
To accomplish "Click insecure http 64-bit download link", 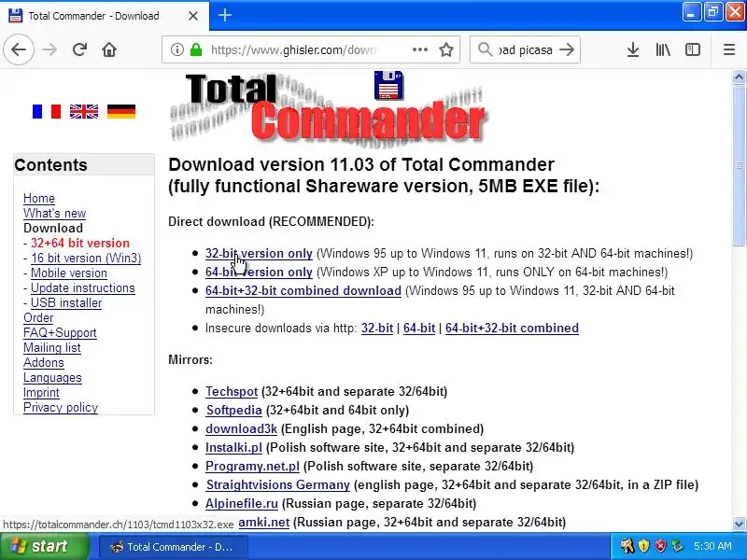I will point(419,329).
